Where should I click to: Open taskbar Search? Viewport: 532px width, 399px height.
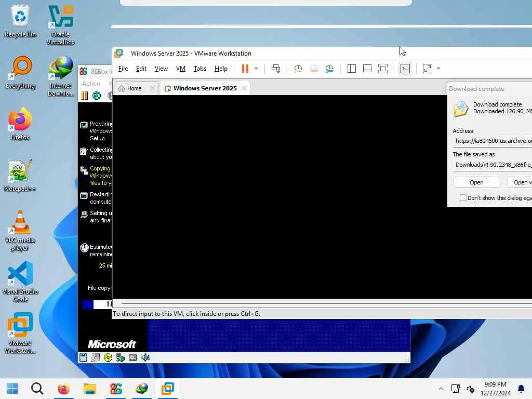pyautogui.click(x=37, y=389)
